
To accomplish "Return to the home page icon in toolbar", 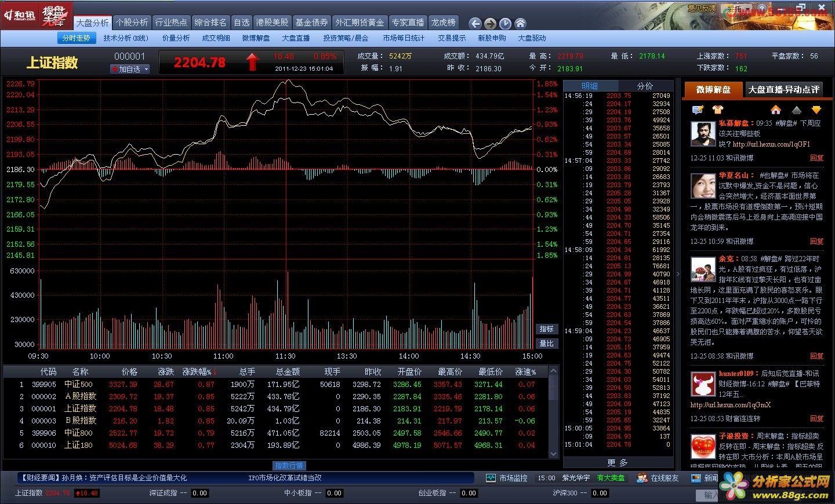I will (521, 23).
